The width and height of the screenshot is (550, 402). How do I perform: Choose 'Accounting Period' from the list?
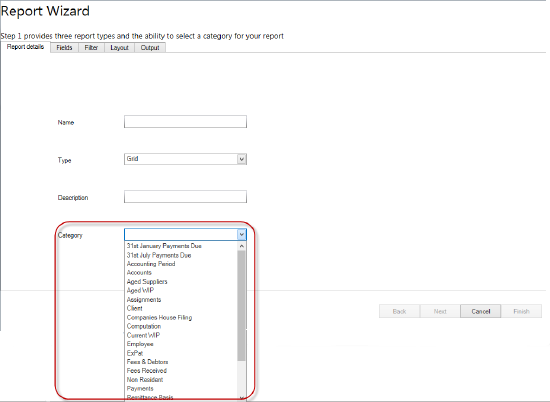coord(181,264)
